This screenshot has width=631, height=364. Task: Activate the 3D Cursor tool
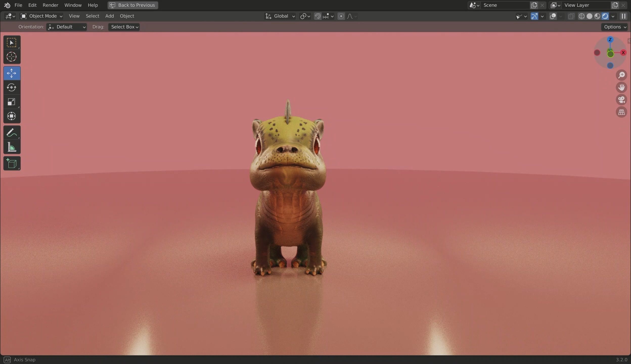(x=12, y=57)
